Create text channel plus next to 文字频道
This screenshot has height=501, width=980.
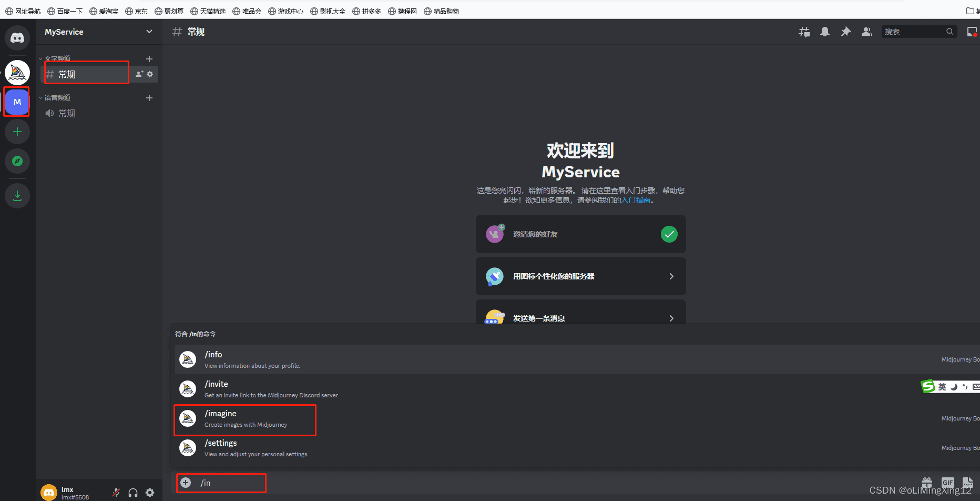pyautogui.click(x=149, y=59)
